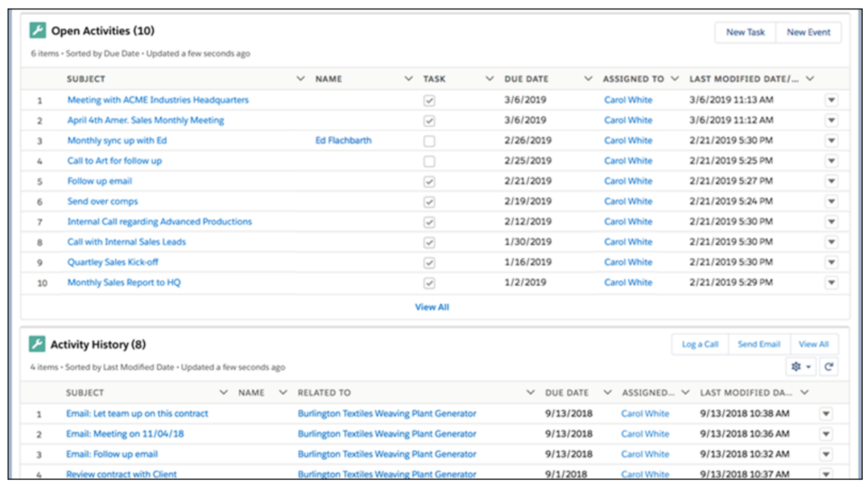Refresh the Activity History list
The width and height of the screenshot is (868, 486).
pyautogui.click(x=829, y=367)
